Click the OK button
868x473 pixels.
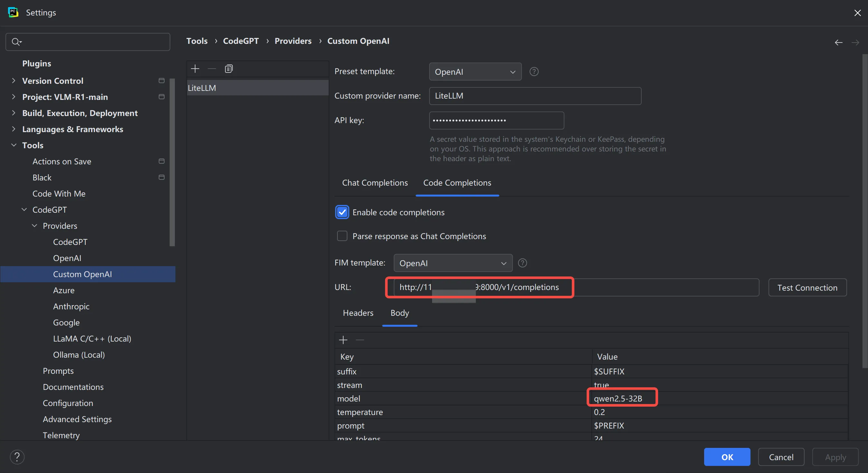click(727, 457)
